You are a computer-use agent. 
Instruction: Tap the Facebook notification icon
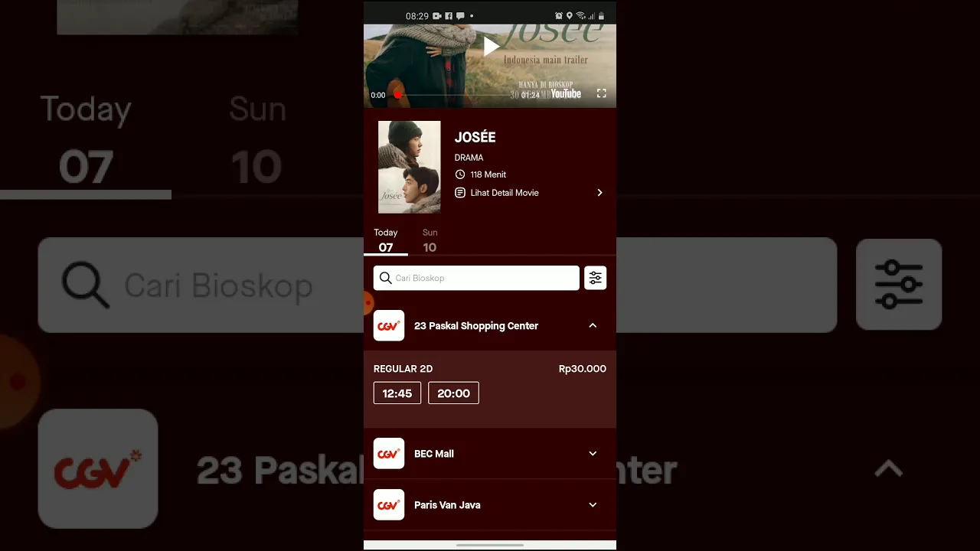click(x=449, y=15)
